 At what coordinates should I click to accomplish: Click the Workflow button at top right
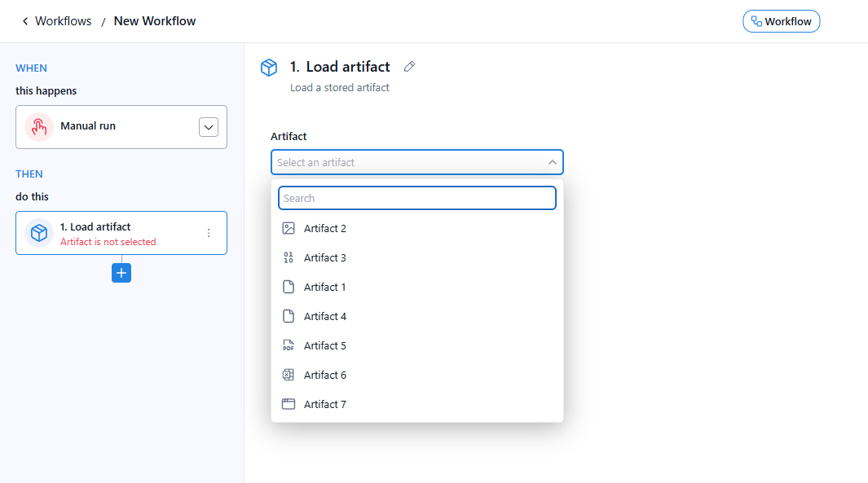(781, 21)
